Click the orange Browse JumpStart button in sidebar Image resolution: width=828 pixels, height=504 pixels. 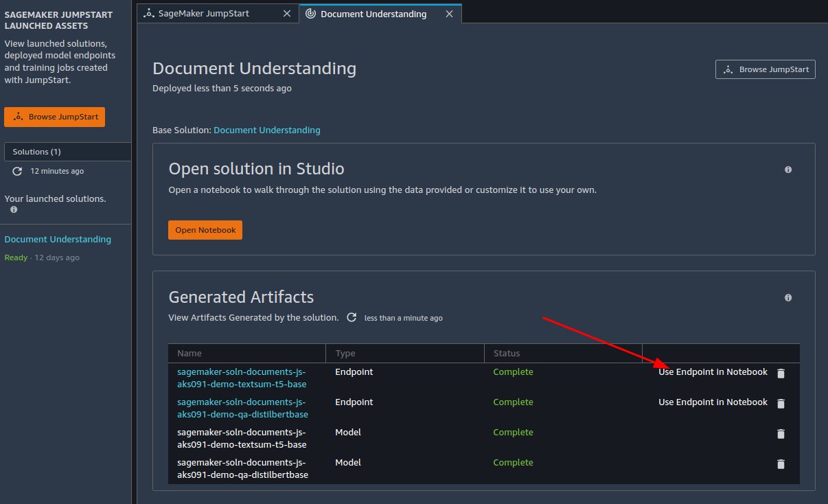(54, 117)
